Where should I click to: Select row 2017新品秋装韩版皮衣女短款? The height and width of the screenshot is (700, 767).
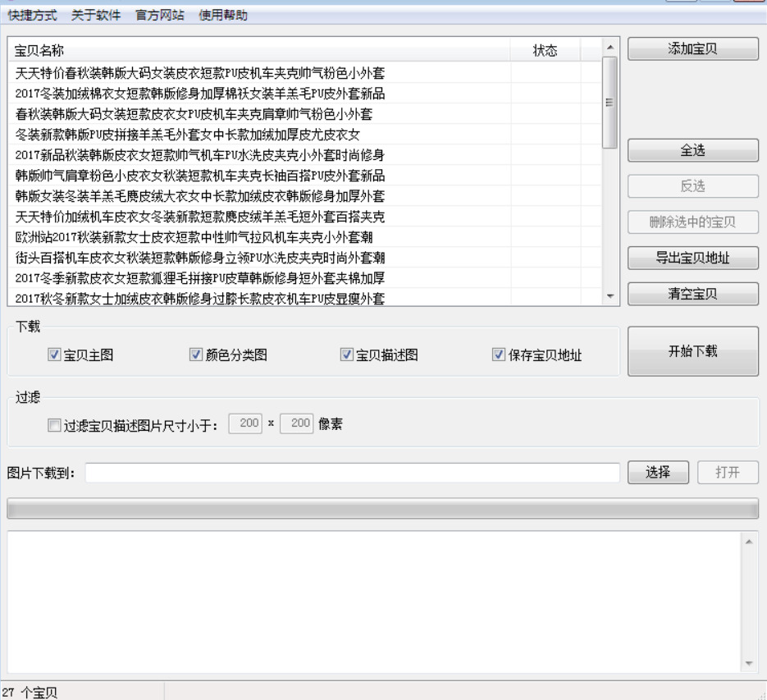pos(304,155)
